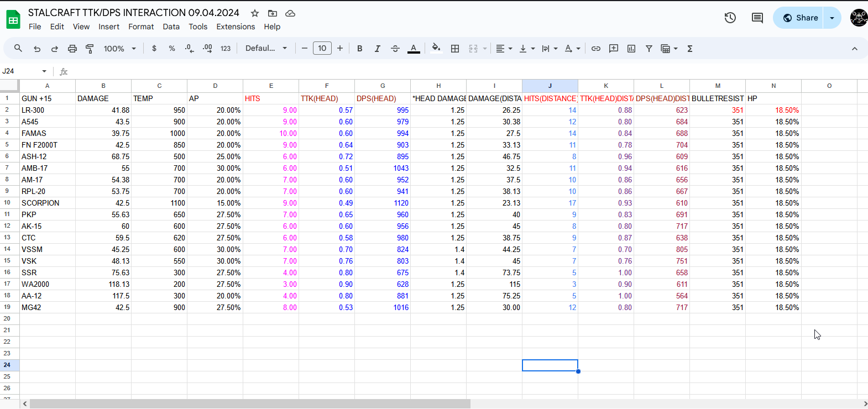Viewport: 868px width, 409px height.
Task: Open the zoom level dropdown
Action: 119,49
